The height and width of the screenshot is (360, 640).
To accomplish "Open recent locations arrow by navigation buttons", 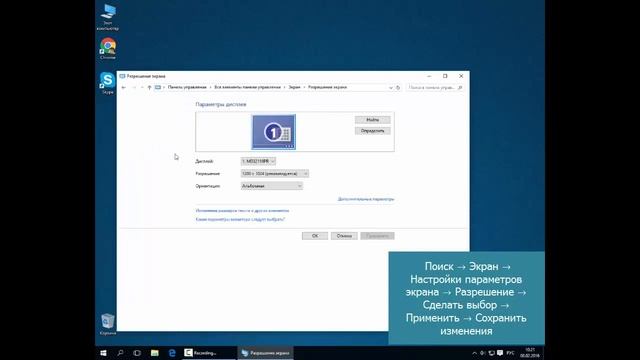I will click(x=142, y=87).
